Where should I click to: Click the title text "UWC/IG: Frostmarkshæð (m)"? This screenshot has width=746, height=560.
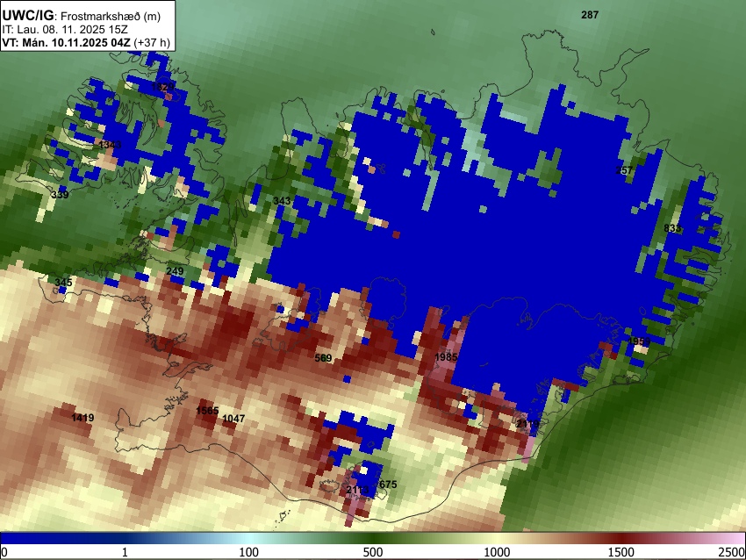(82, 16)
